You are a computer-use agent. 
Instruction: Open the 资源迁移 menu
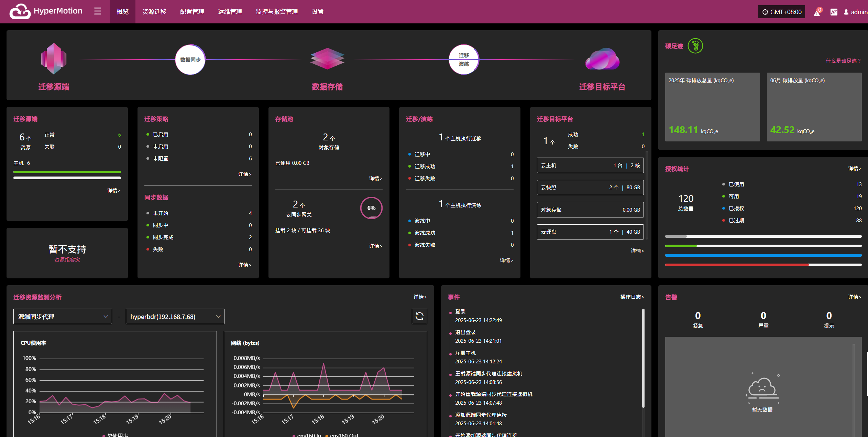pos(154,12)
